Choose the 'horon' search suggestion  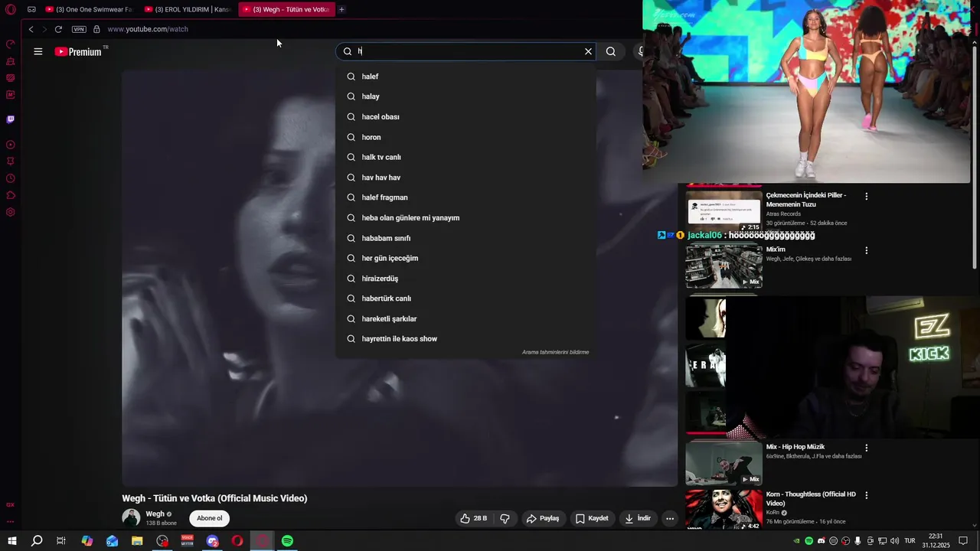(465, 137)
